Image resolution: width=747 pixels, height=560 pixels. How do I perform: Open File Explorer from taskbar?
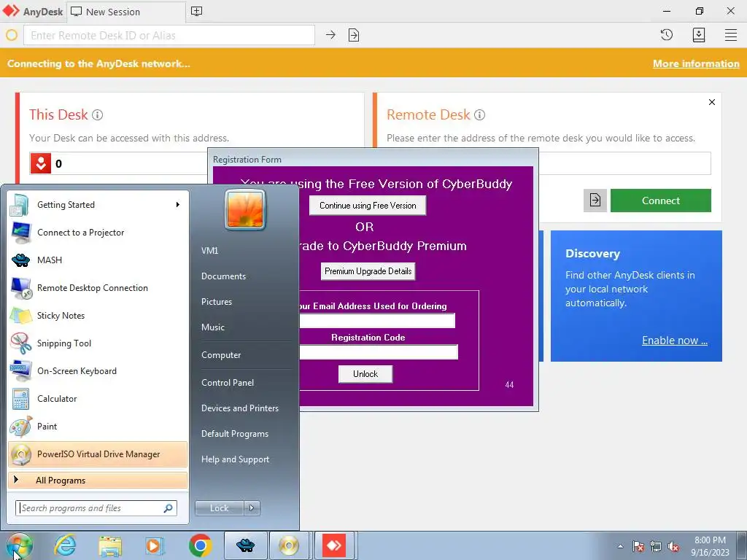click(x=110, y=545)
